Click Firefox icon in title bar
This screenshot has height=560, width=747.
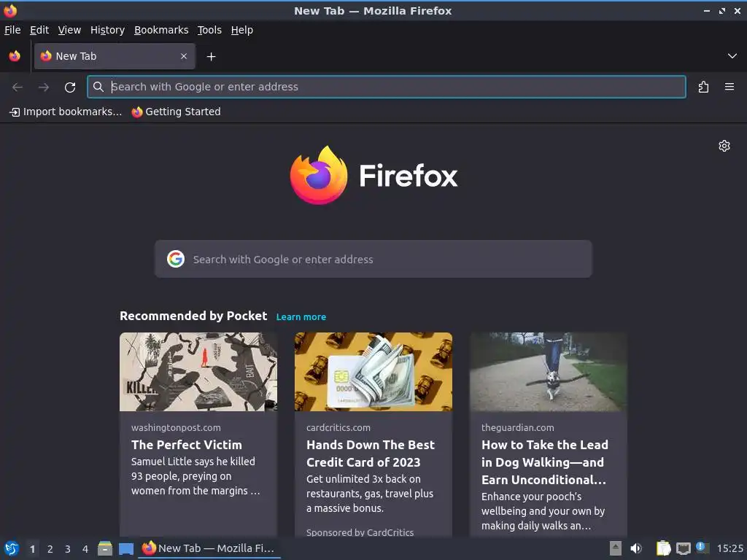tap(10, 10)
